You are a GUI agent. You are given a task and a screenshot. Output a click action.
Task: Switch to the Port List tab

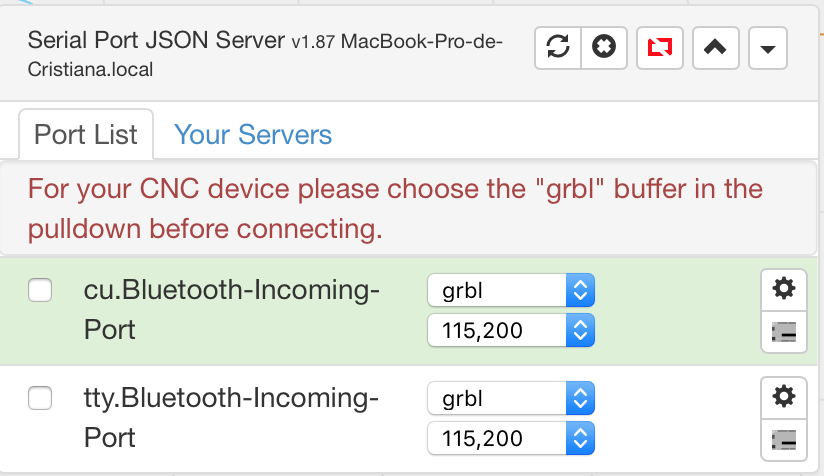86,135
